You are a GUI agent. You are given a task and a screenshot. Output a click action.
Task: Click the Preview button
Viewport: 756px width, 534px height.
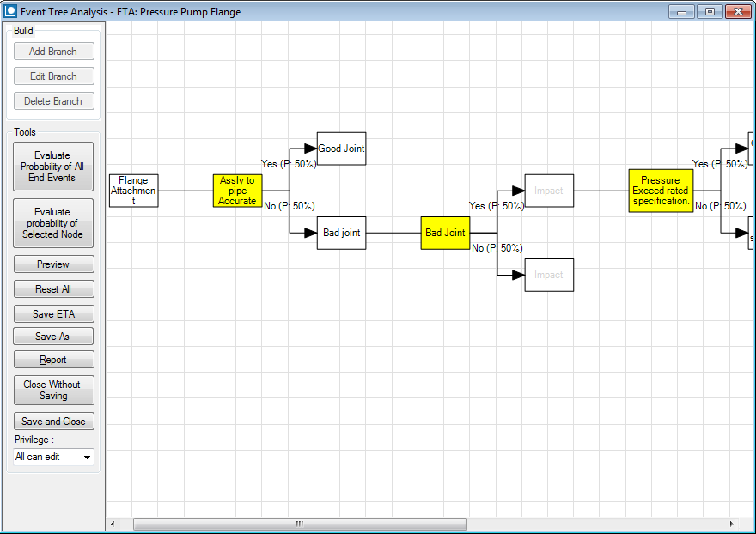point(53,264)
